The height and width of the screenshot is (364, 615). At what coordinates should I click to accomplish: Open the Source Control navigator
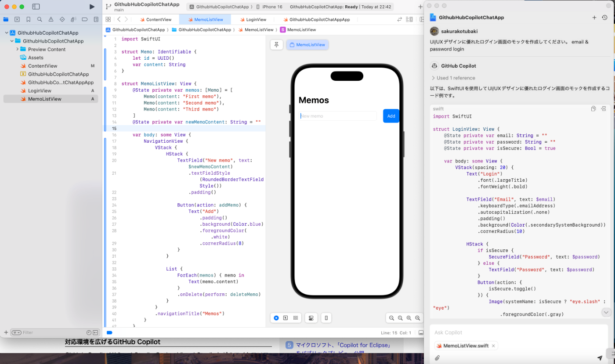click(17, 19)
